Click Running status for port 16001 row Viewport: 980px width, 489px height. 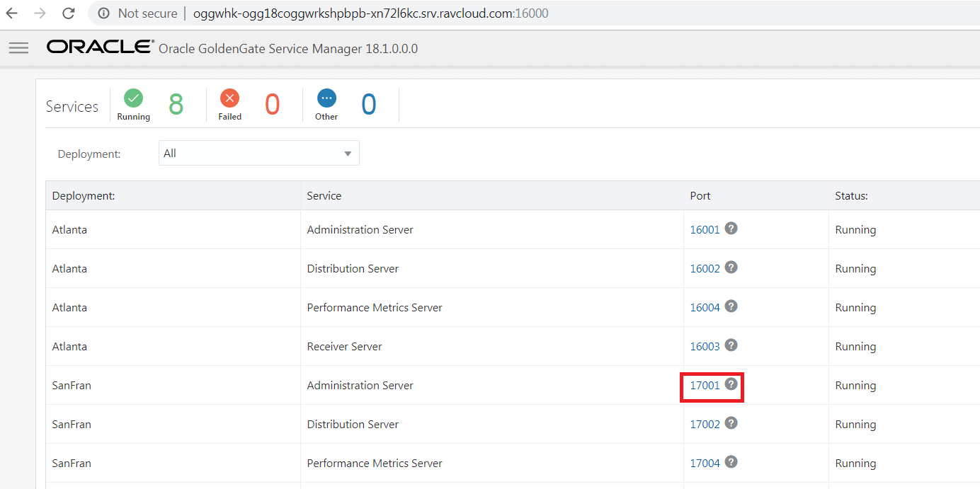click(855, 230)
